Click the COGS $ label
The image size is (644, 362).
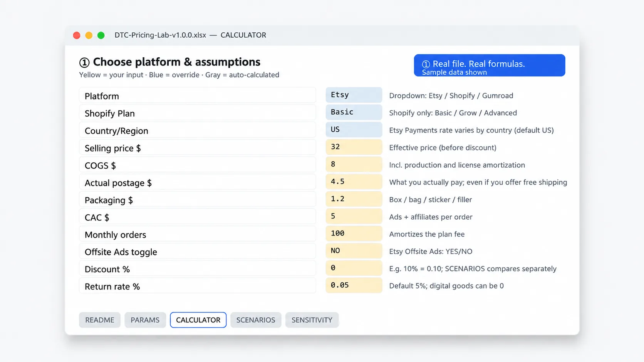coord(100,165)
